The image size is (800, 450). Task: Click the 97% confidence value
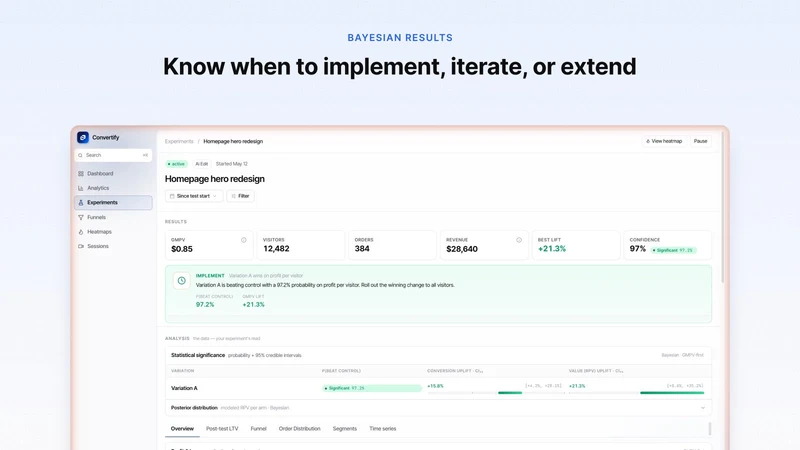(x=638, y=248)
